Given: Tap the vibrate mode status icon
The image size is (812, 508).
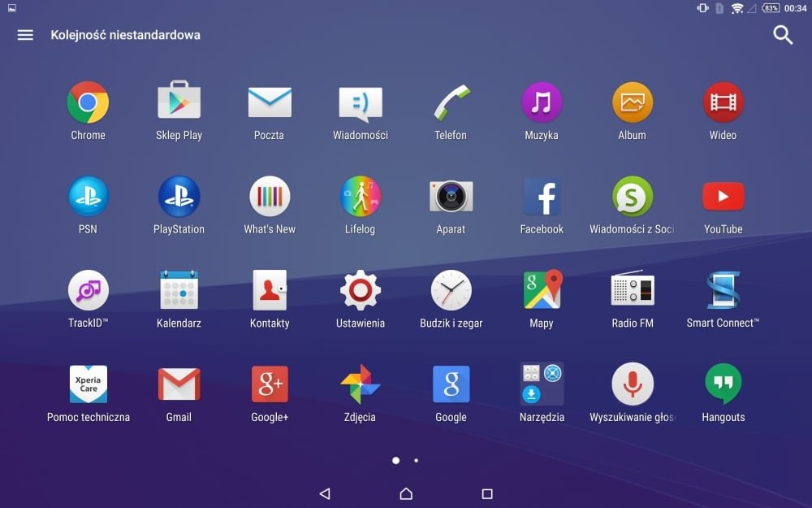Looking at the screenshot, I should tap(702, 8).
